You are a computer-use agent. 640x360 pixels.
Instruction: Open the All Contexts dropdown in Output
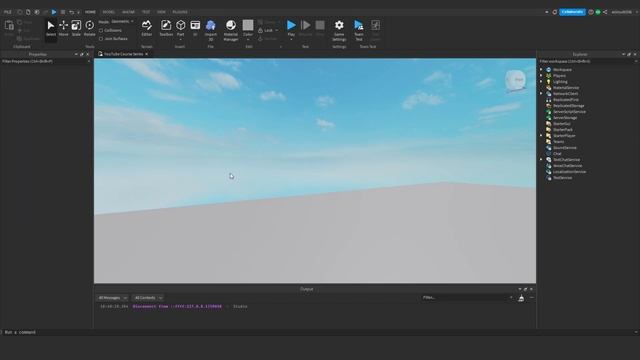pos(148,298)
